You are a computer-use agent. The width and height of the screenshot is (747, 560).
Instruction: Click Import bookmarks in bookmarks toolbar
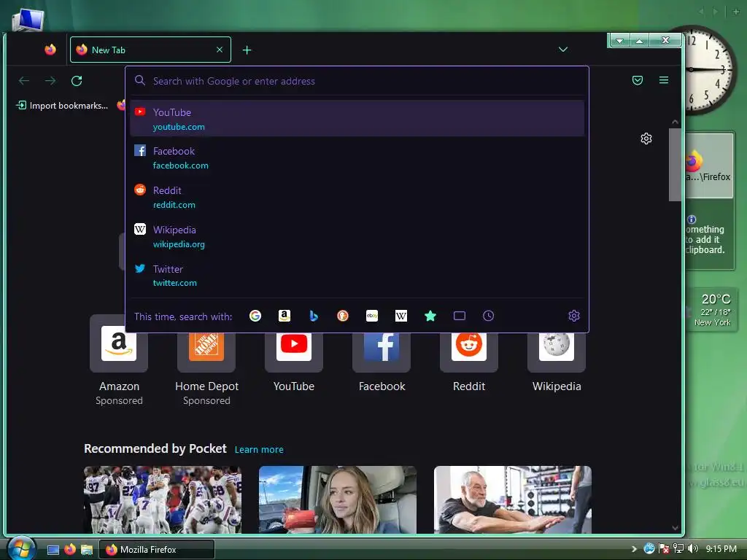pos(62,105)
